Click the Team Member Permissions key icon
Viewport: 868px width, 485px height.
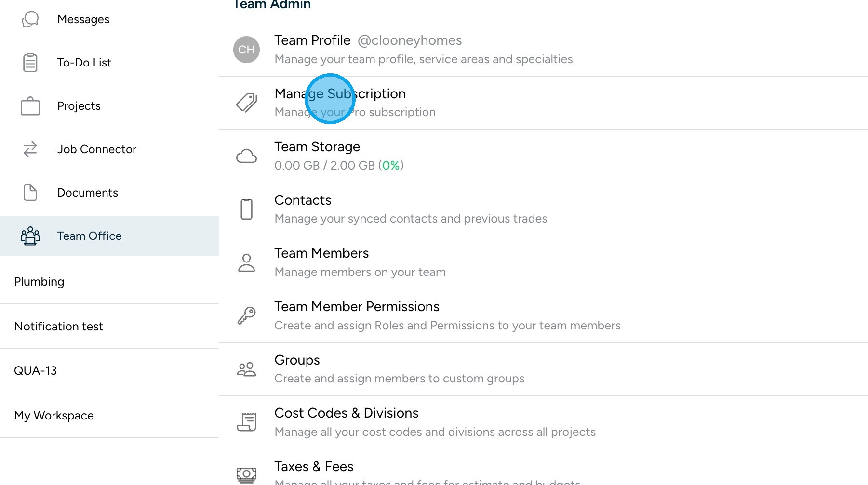point(246,316)
